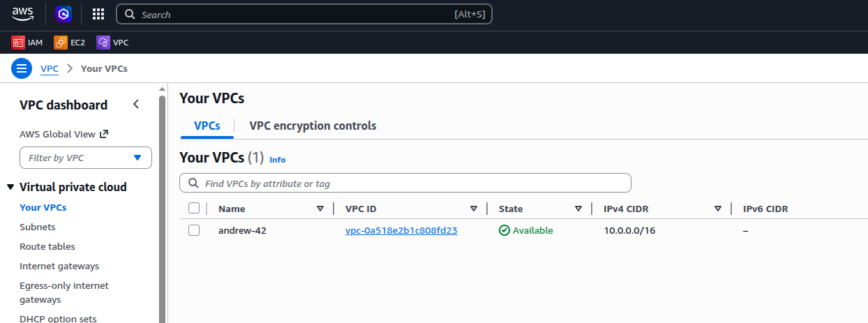Open the IAM service shortcut icon
The image size is (868, 323).
(18, 43)
